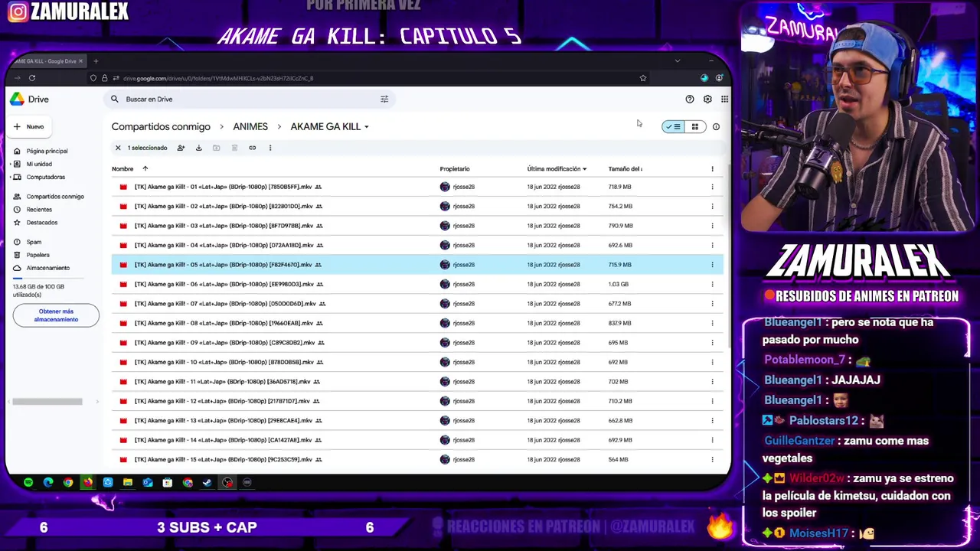Open Steam from the taskbar

[207, 482]
